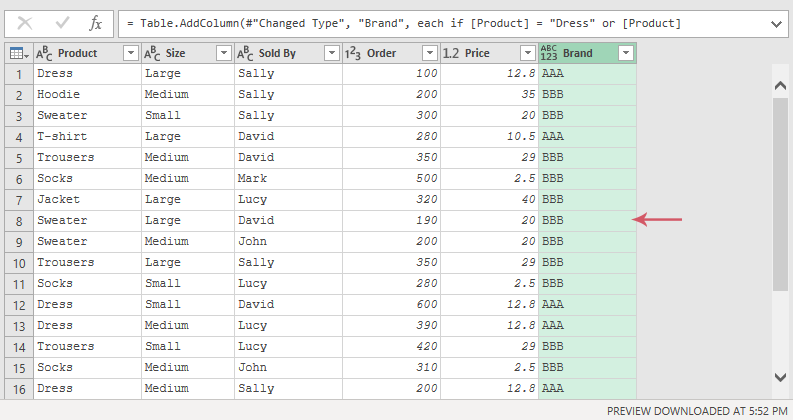Viewport: 793px width, 420px height.
Task: Expand the Brand column filter dropdown
Action: click(626, 53)
